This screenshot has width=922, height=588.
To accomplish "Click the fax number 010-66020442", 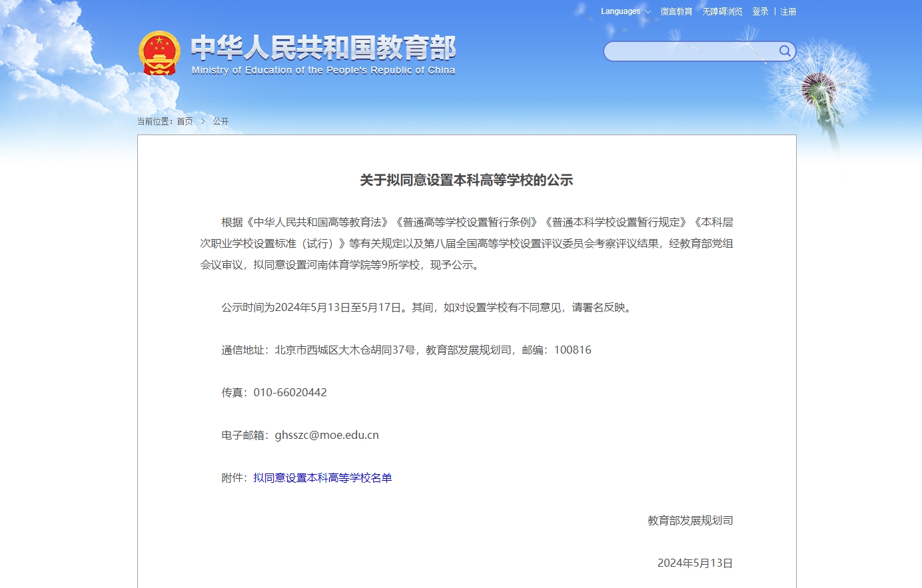I will point(290,392).
